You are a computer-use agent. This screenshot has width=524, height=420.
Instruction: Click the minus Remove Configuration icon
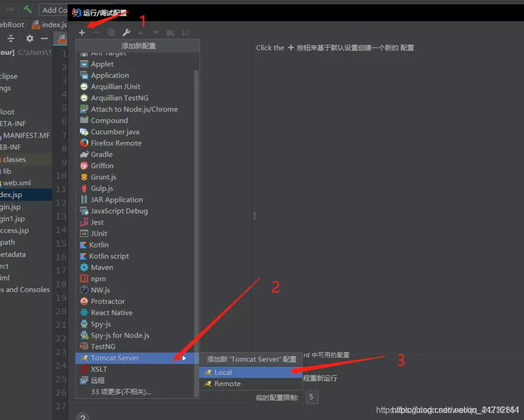pyautogui.click(x=96, y=32)
